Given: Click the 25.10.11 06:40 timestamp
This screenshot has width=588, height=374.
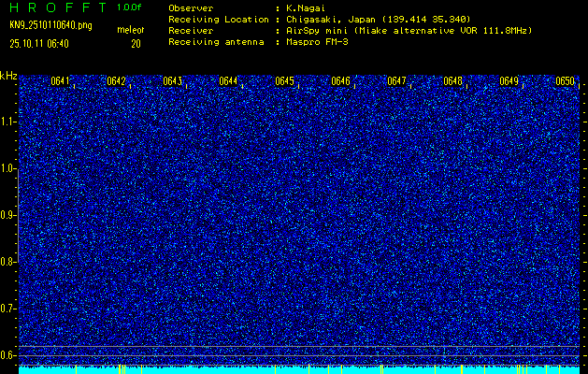Looking at the screenshot, I should click(x=47, y=43).
